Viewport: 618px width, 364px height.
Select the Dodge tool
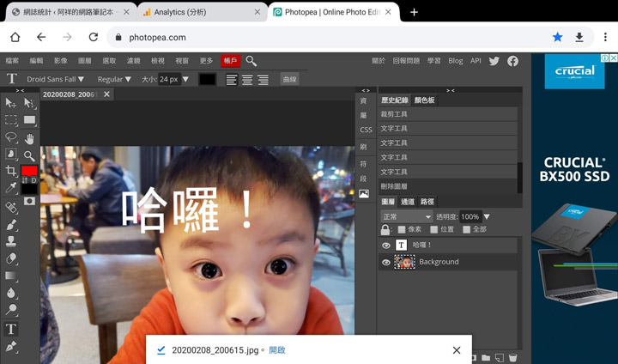pos(10,310)
